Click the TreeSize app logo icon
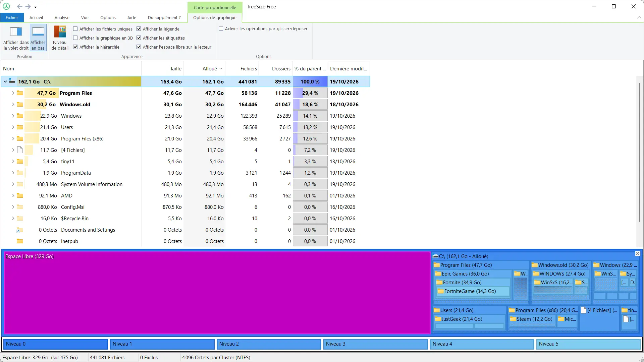This screenshot has width=644, height=362. (x=6, y=6)
